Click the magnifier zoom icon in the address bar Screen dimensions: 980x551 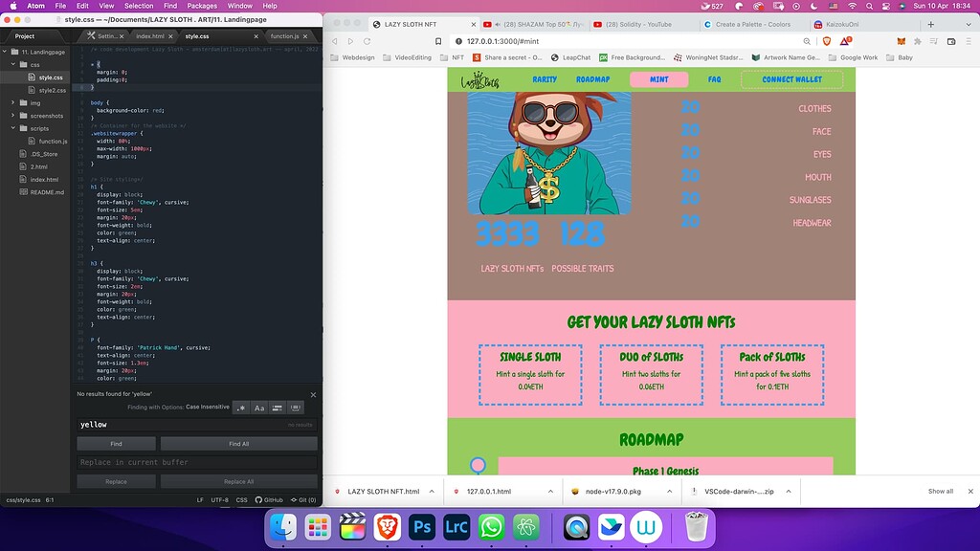(807, 42)
